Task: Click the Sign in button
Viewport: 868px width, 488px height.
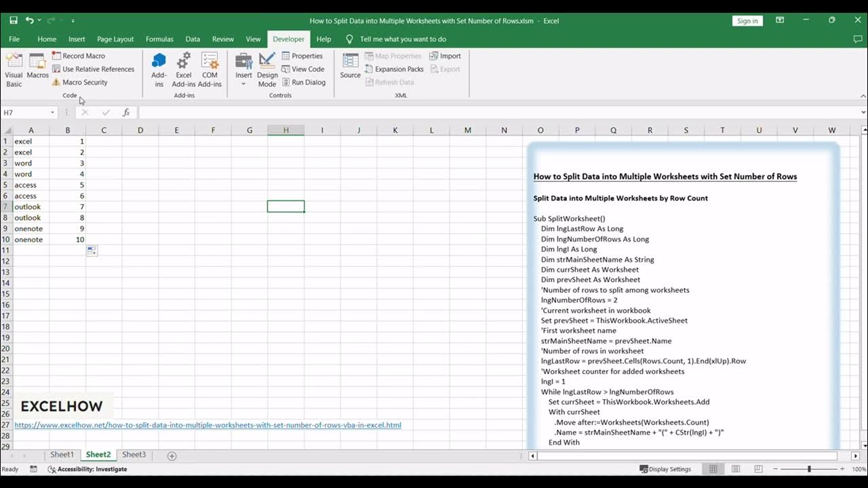Action: pos(747,21)
